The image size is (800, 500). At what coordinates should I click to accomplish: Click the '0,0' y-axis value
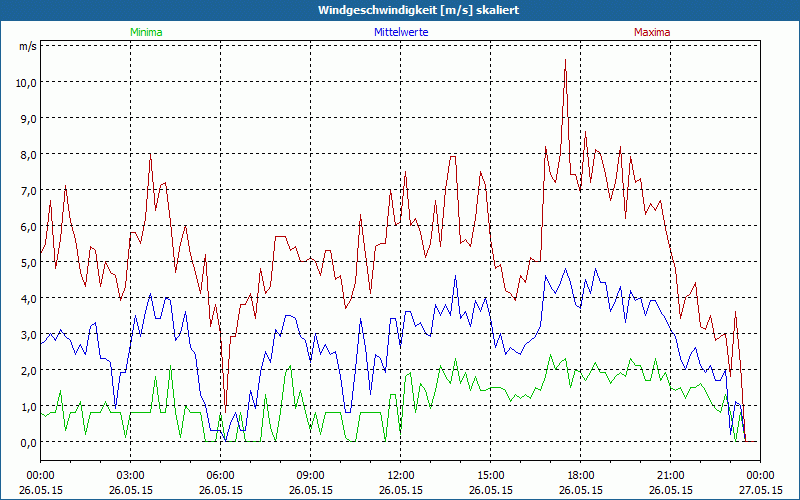coord(28,442)
